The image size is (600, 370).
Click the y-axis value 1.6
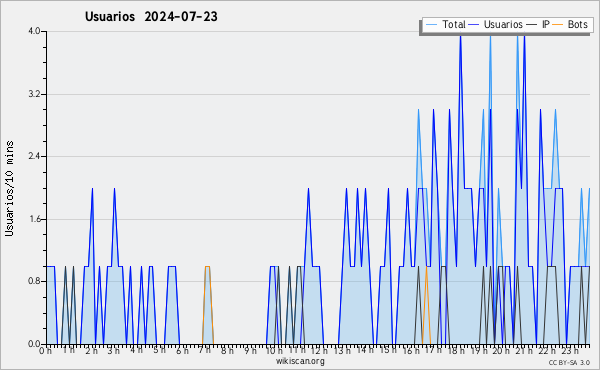(x=34, y=219)
